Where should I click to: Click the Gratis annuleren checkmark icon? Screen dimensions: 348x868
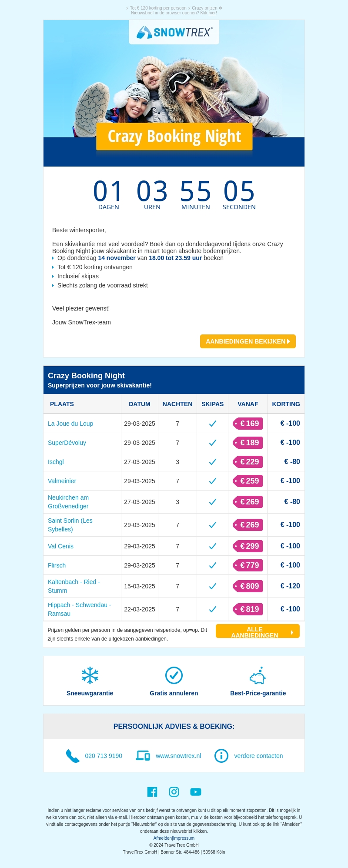(174, 675)
